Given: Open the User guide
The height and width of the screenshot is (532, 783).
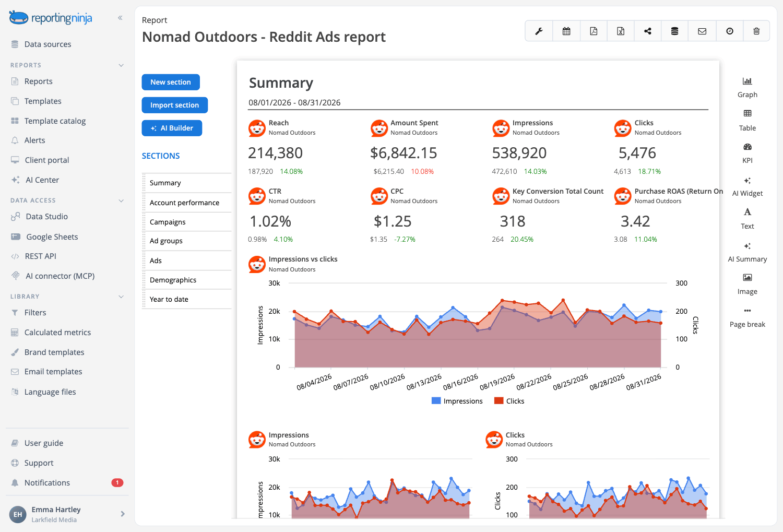Looking at the screenshot, I should (x=44, y=443).
